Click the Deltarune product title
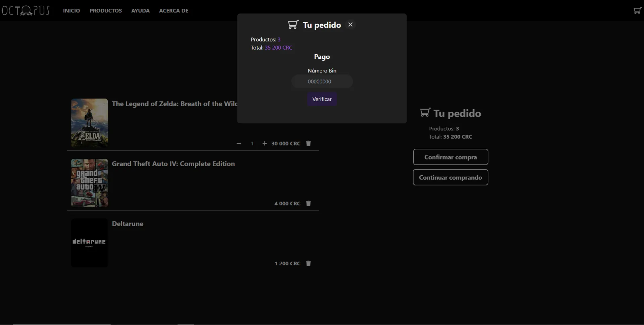Viewport: 644px width, 325px height. pyautogui.click(x=127, y=224)
